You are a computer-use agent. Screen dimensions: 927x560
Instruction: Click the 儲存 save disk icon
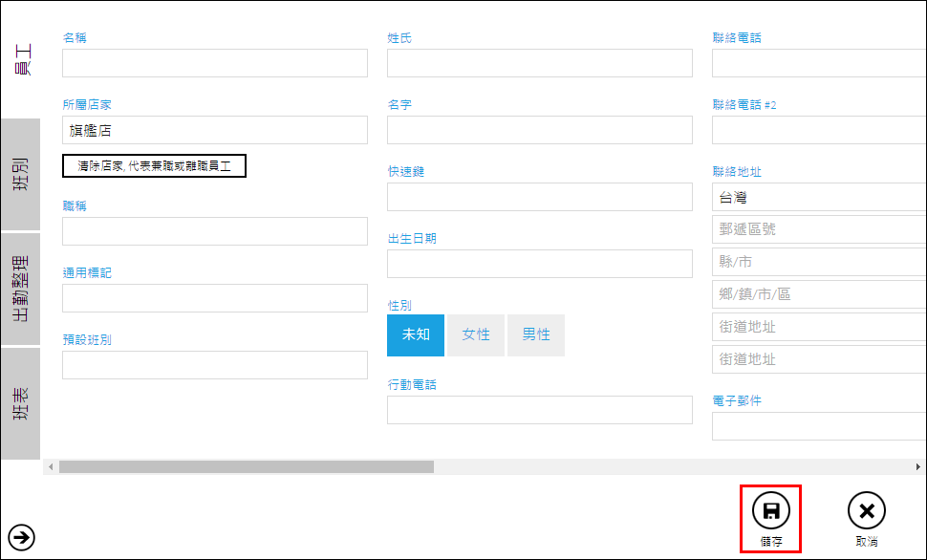pos(770,510)
